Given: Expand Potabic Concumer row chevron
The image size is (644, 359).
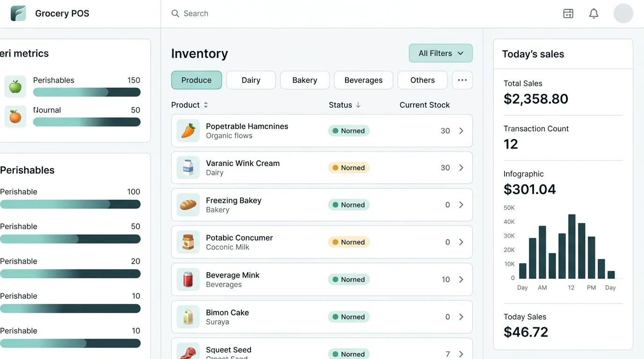Looking at the screenshot, I should click(461, 242).
